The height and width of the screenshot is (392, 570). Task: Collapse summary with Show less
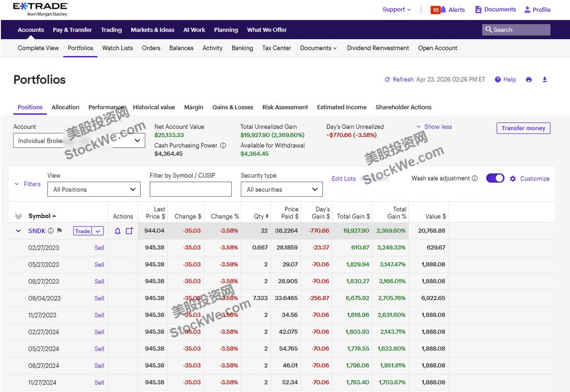(x=434, y=127)
